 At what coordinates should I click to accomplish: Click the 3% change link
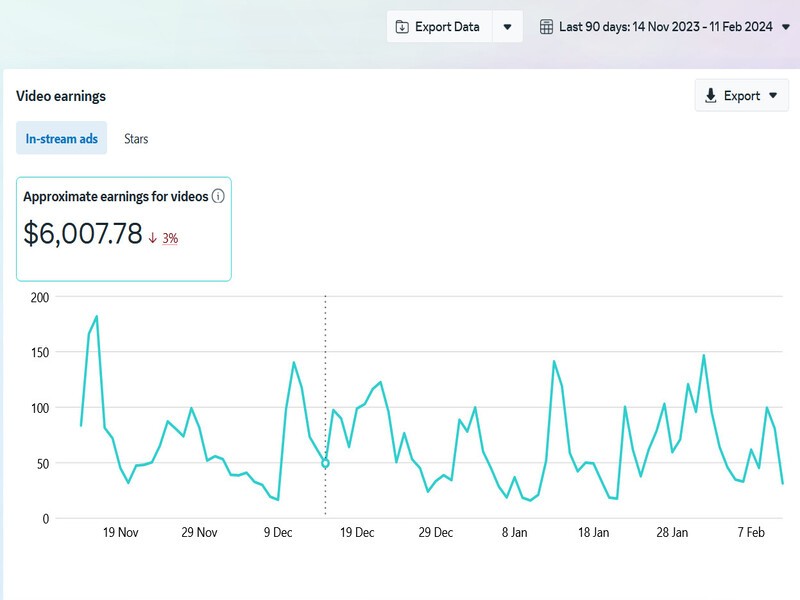170,238
